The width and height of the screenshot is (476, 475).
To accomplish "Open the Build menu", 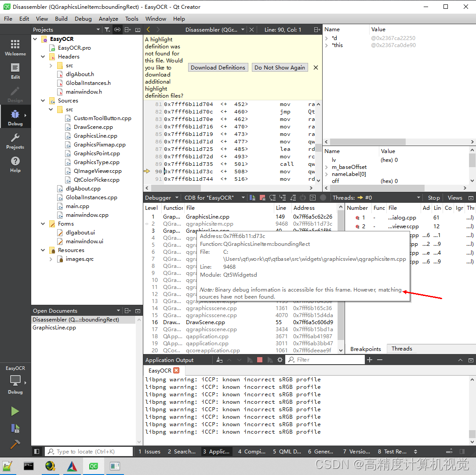I will click(x=62, y=19).
